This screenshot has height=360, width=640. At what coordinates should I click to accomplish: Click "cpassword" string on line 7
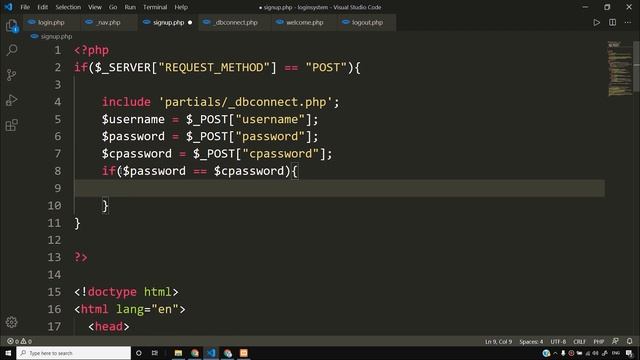pos(280,154)
